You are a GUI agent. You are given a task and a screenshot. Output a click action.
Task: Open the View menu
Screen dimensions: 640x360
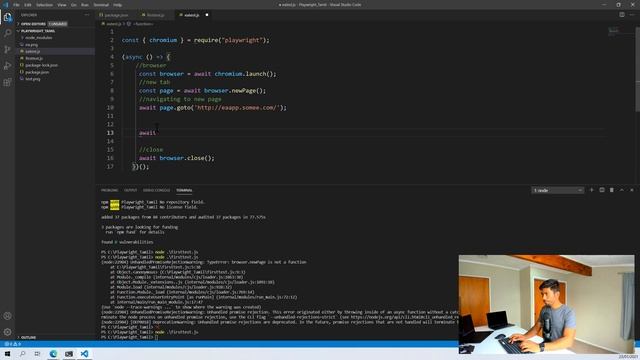pyautogui.click(x=62, y=5)
